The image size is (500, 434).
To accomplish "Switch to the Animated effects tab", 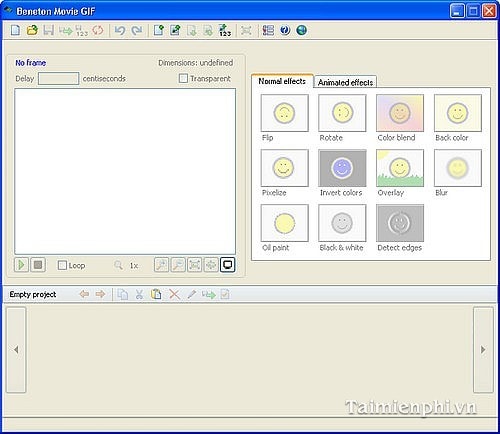I will pyautogui.click(x=345, y=82).
